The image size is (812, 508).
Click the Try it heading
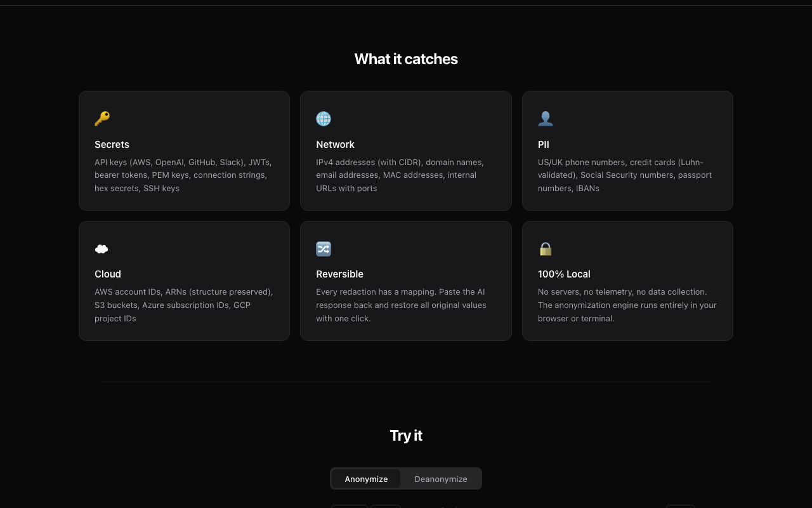point(406,436)
